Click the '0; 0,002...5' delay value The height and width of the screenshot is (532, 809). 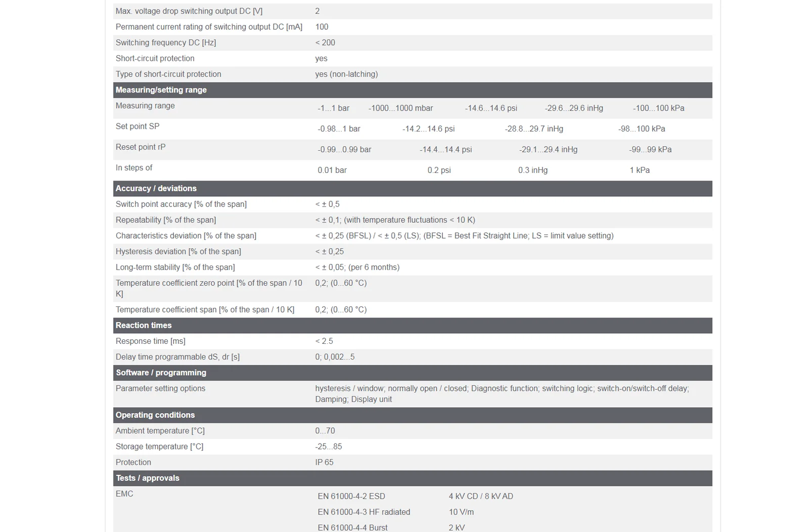335,357
